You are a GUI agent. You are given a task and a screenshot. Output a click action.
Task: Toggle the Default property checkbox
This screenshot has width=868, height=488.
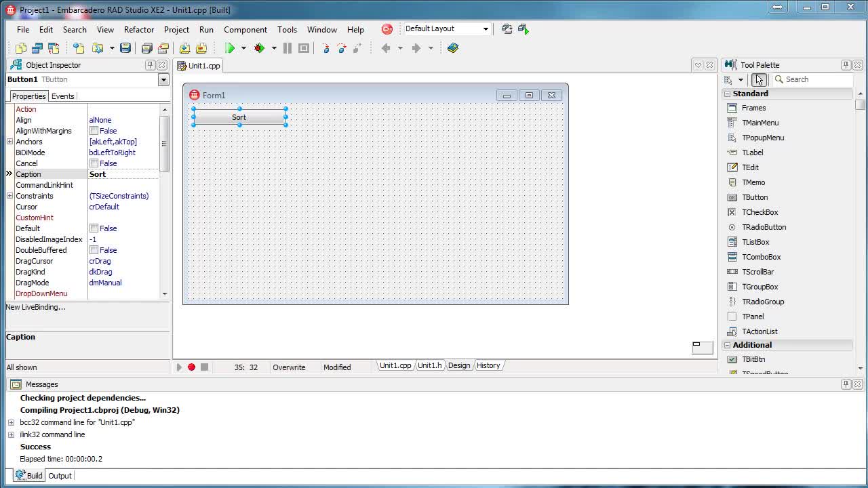click(94, 228)
